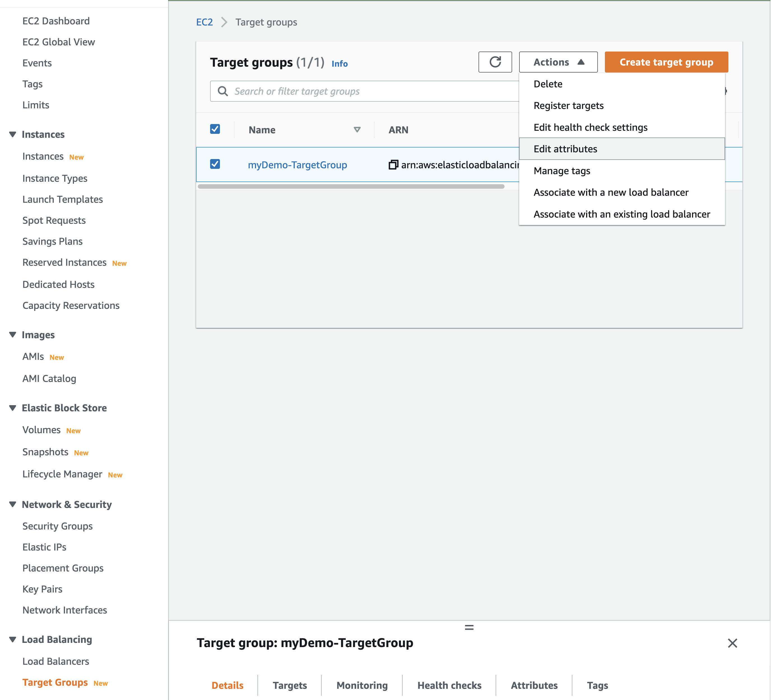Viewport: 771px width, 700px height.
Task: Open Security Groups
Action: (x=57, y=526)
